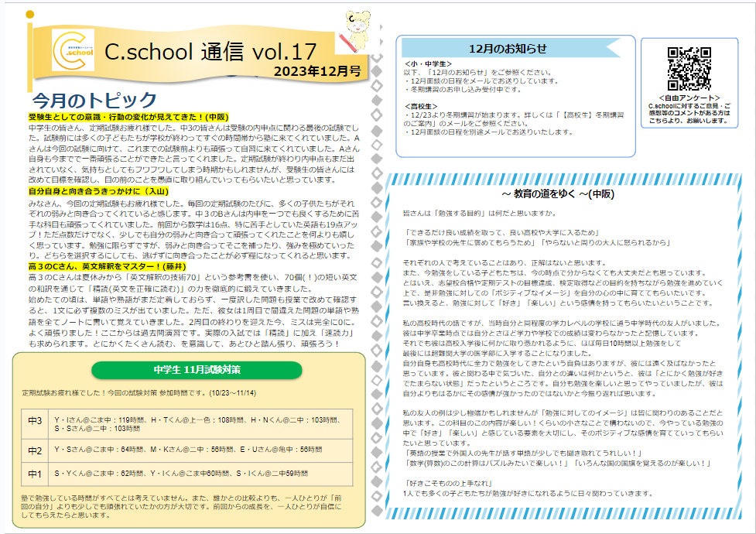This screenshot has height=534, width=756.
Task: Click the C.school logo in the header
Action: 73,50
